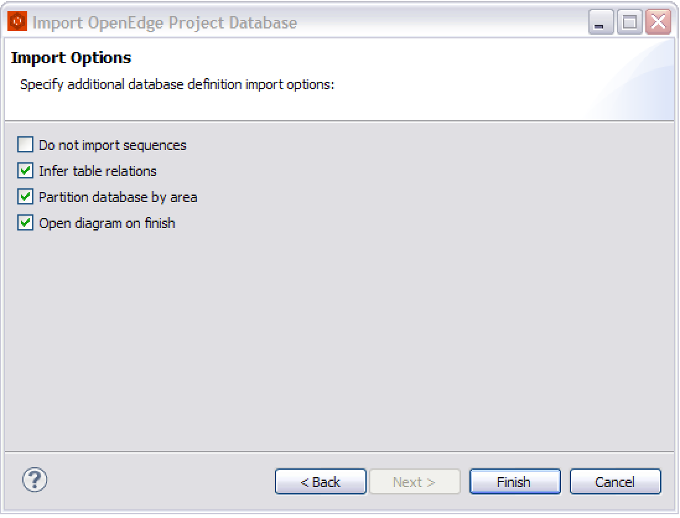Screen dimensions: 680x518
Task: Click the 'Partition database by area' label text
Action: (x=118, y=197)
